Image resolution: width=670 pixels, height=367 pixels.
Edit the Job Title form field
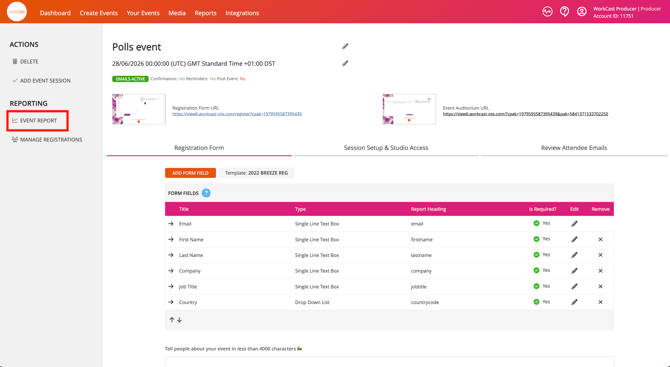tap(574, 286)
